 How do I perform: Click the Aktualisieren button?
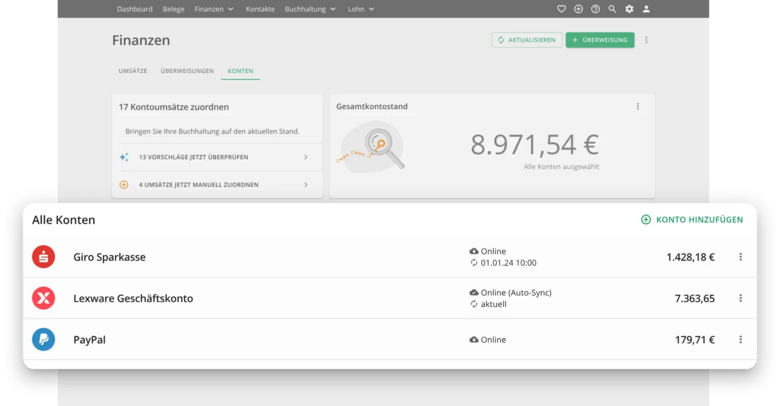click(x=527, y=40)
